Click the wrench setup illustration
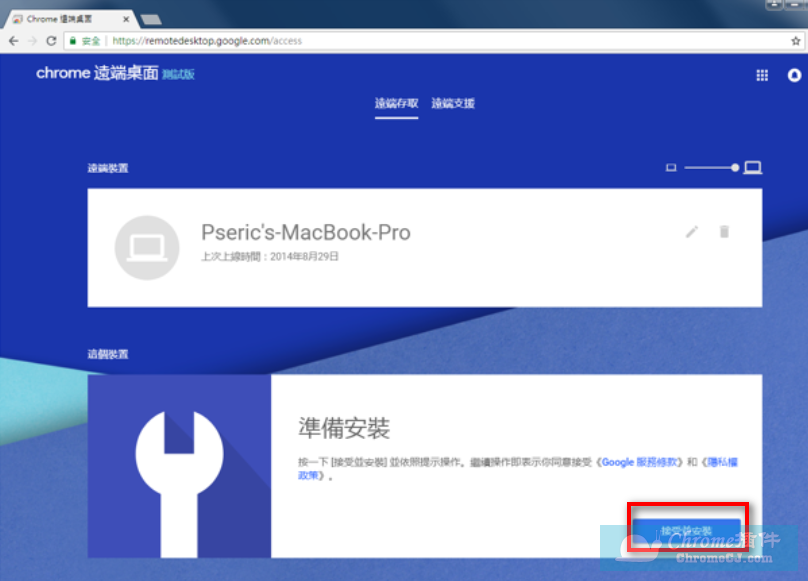The width and height of the screenshot is (808, 581). click(x=179, y=466)
